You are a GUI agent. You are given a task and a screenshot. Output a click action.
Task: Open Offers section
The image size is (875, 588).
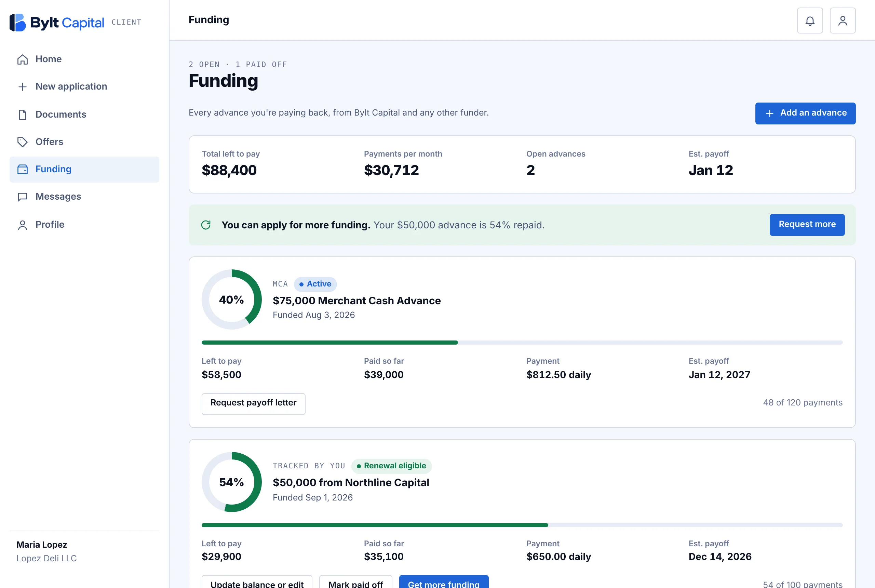pos(84,142)
